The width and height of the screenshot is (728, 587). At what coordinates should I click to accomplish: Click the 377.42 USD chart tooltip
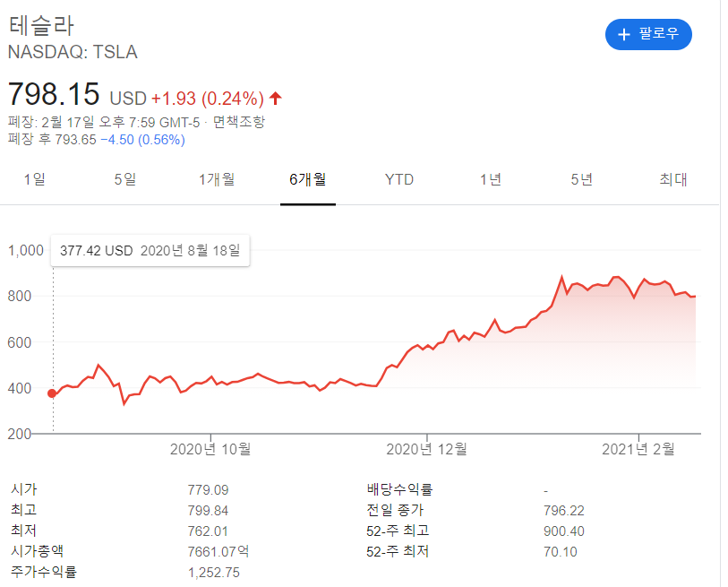tap(150, 251)
